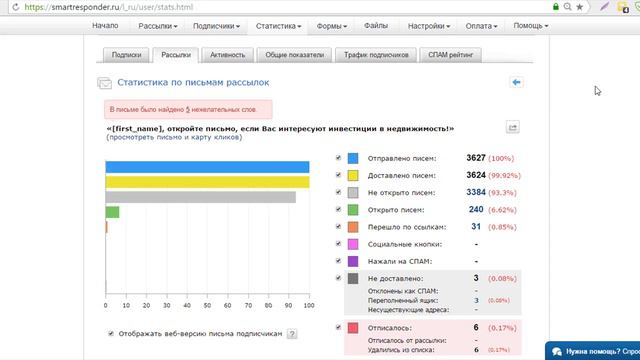Open the Помощь dropdown menu

[x=531, y=26]
